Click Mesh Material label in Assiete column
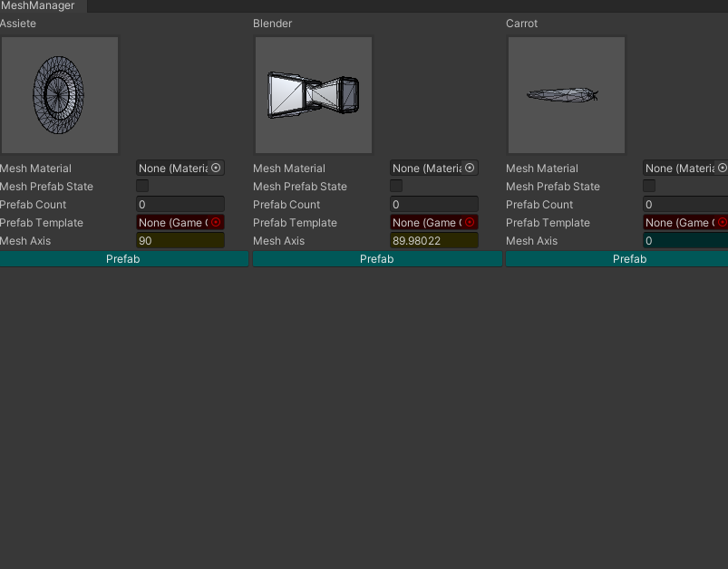Viewport: 728px width, 569px height. coord(35,168)
